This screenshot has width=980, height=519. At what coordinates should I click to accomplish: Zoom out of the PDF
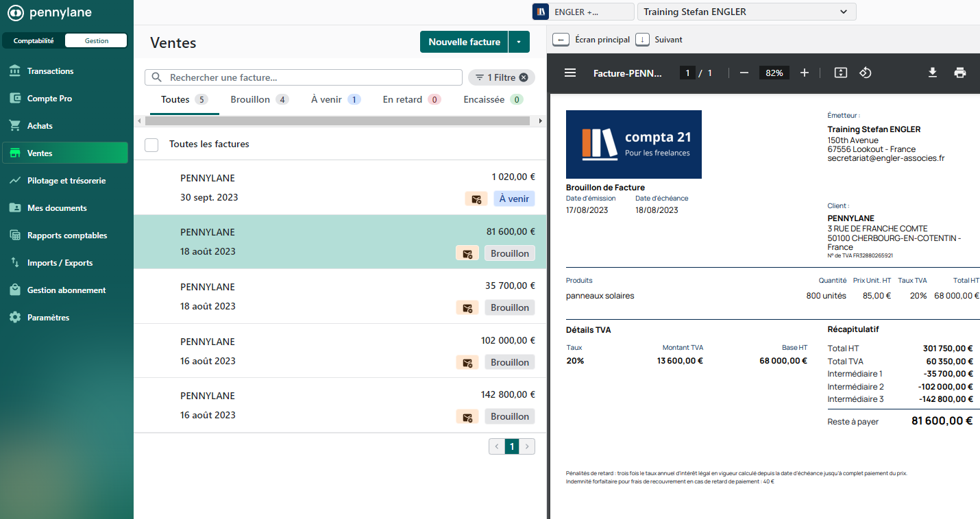click(744, 73)
